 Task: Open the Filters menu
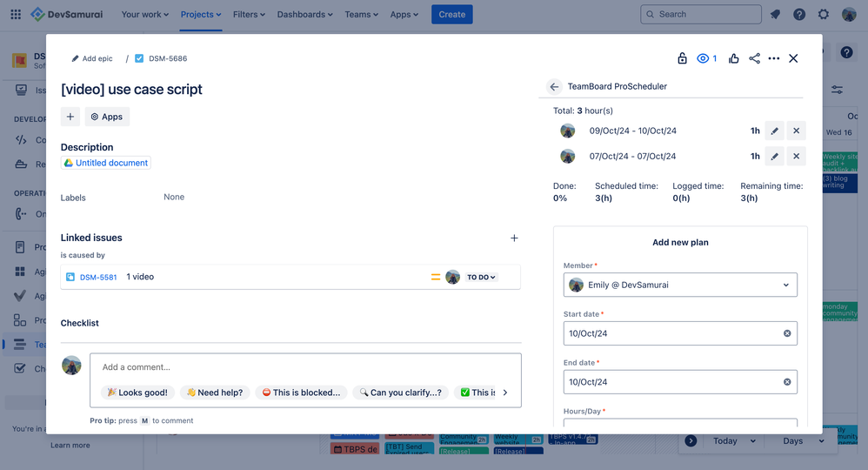(x=249, y=15)
